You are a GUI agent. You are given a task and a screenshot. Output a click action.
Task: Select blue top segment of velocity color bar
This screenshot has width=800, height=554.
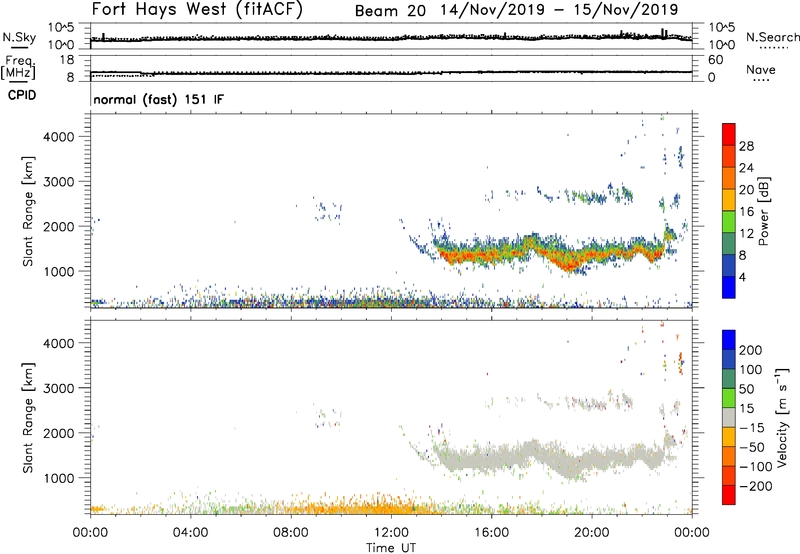point(729,340)
